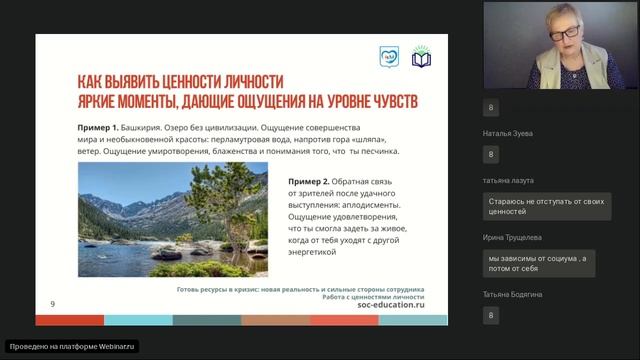
Task: Click the '8' message under Татьяна Бодягина
Action: (491, 316)
